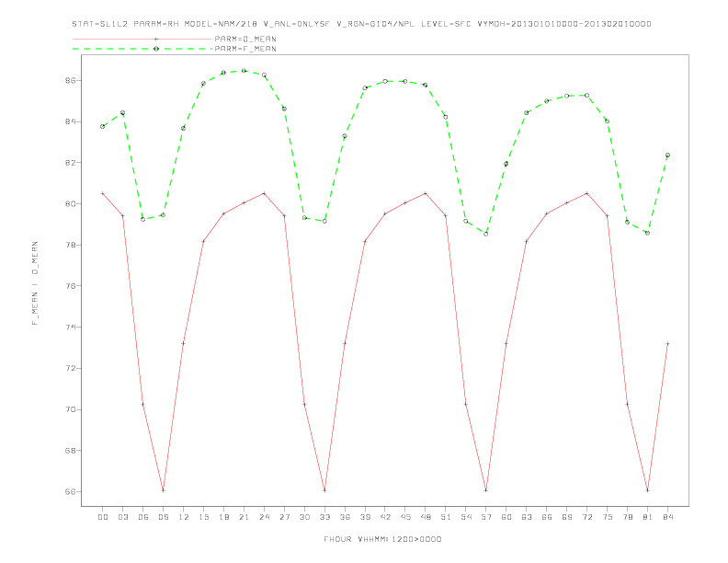The image size is (728, 563).
Task: Click y-axis tick label 74
Action: 71,327
